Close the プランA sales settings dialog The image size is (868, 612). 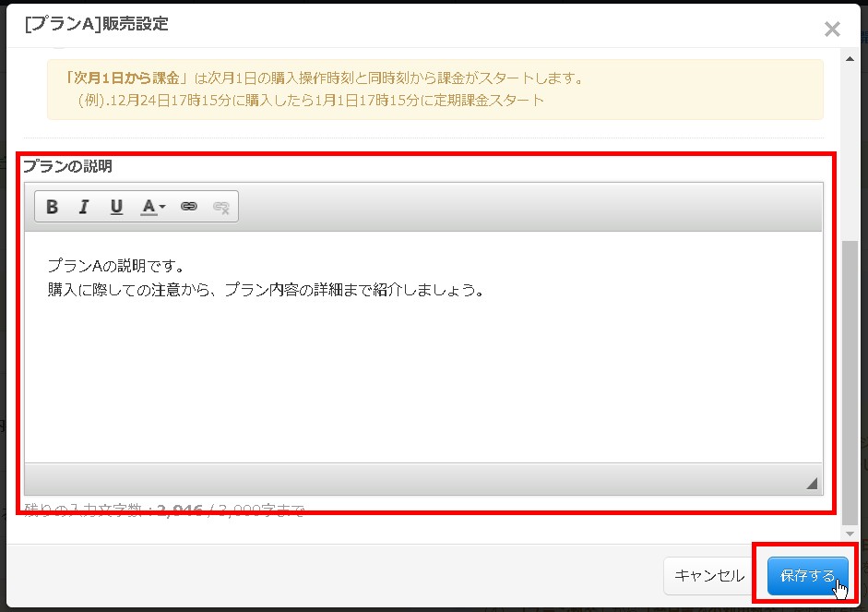pyautogui.click(x=832, y=29)
